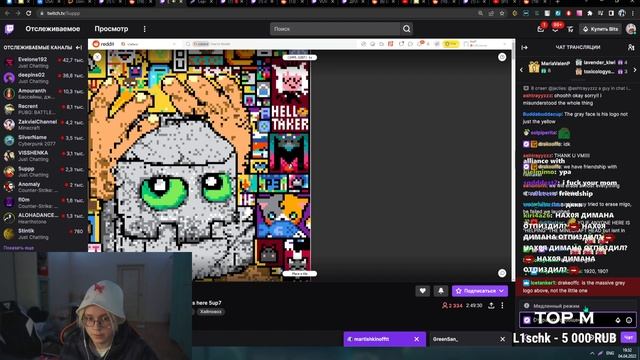640x360 pixels.
Task: Close the martishkinofftt whisper tab
Action: point(416,339)
